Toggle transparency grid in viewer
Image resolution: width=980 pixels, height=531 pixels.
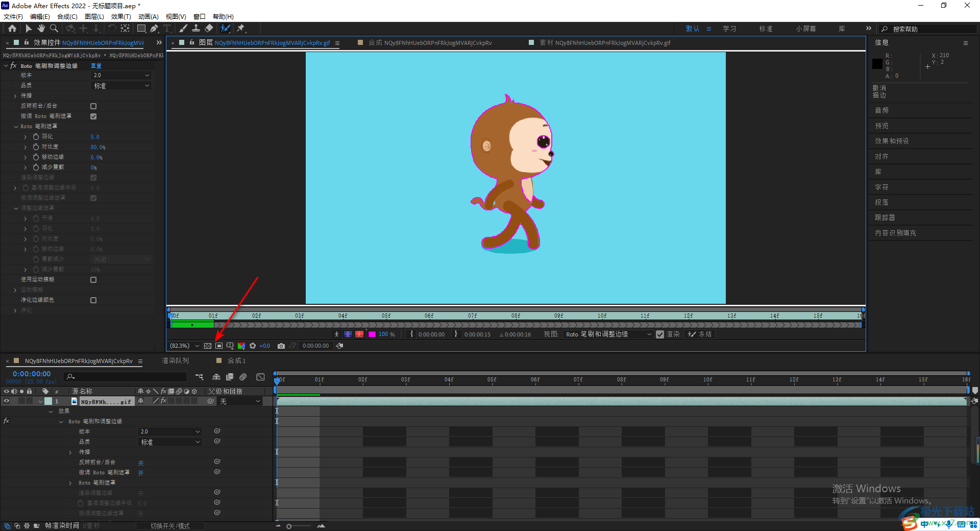point(208,346)
